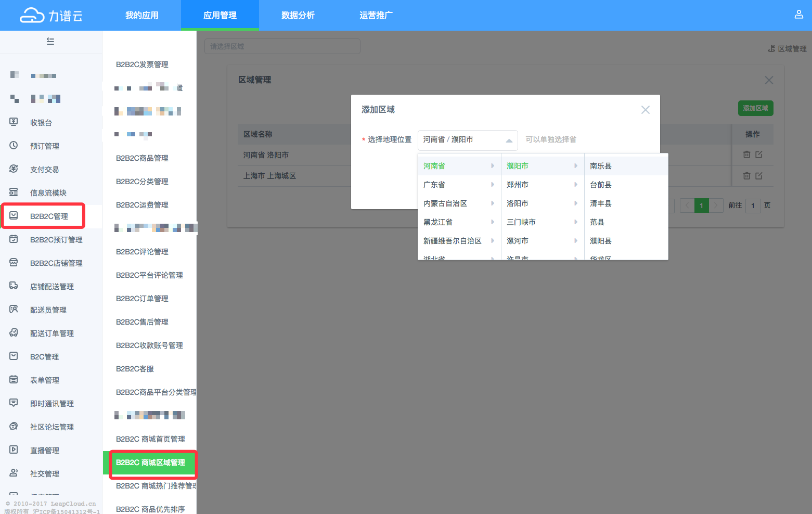Click the previous page arrow
Screen dimensions: 812x514
click(x=687, y=205)
